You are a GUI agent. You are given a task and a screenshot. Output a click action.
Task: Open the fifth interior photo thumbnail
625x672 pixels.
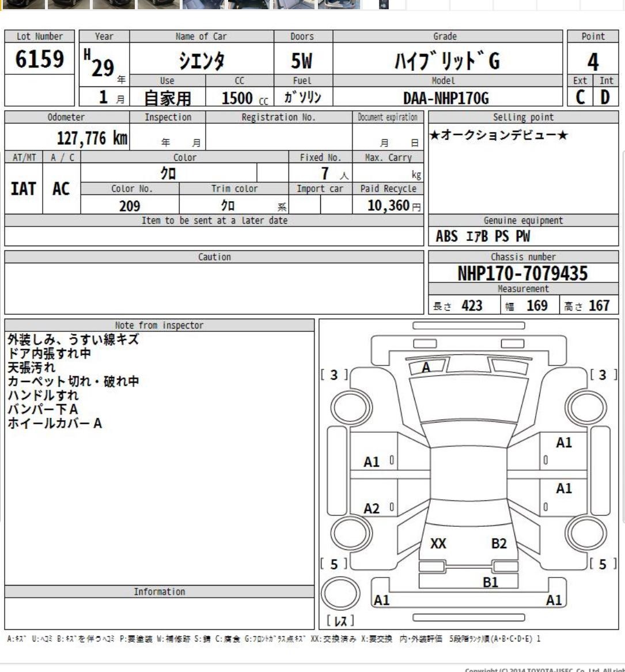[x=203, y=4]
